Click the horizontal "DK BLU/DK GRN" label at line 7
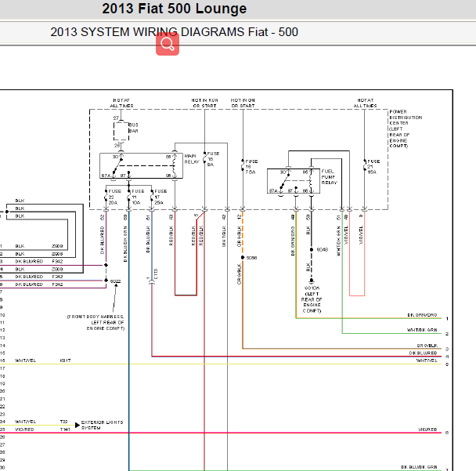The width and height of the screenshot is (476, 471). 419,467
